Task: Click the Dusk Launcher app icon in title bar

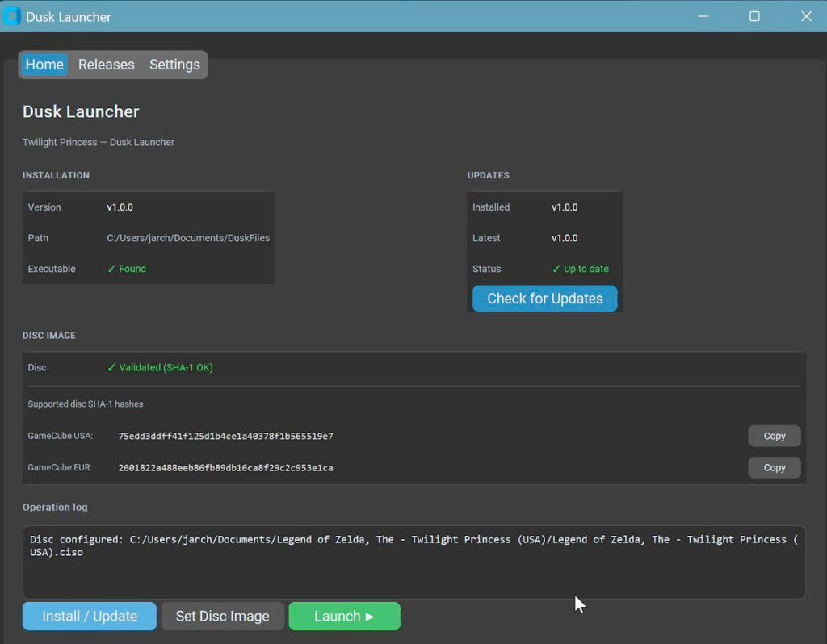Action: (x=11, y=16)
